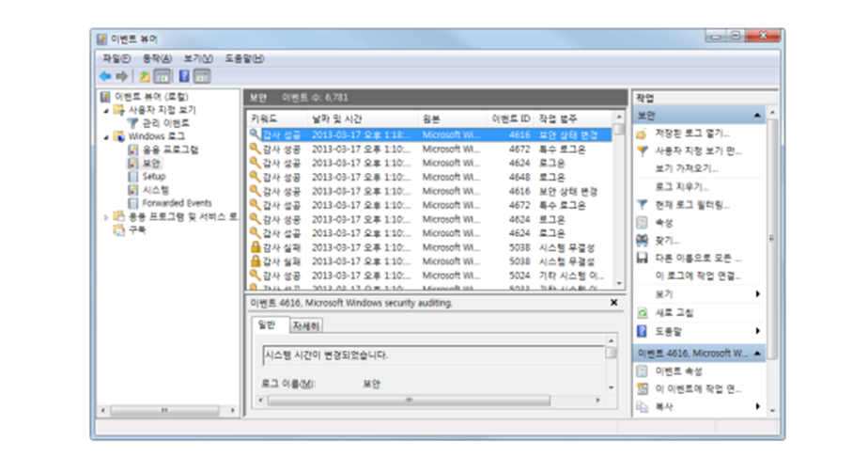Screen dimensions: 868x473
Task: Click the binoculars icon for 찾기
Action: 643,241
